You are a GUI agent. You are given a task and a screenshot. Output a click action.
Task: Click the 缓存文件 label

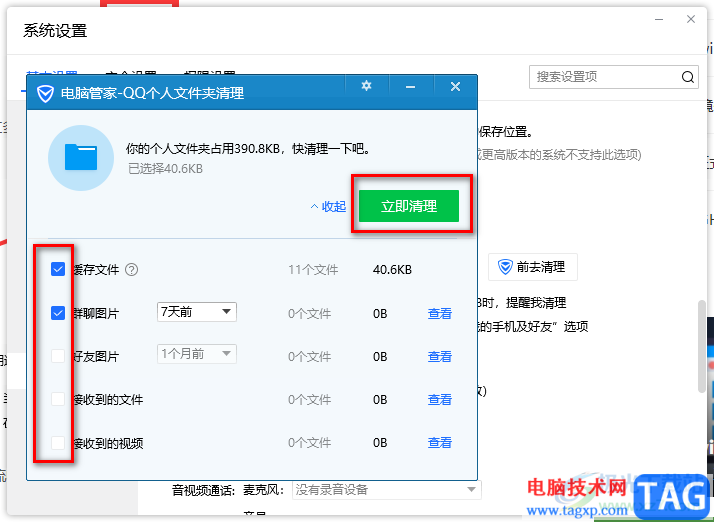click(96, 270)
